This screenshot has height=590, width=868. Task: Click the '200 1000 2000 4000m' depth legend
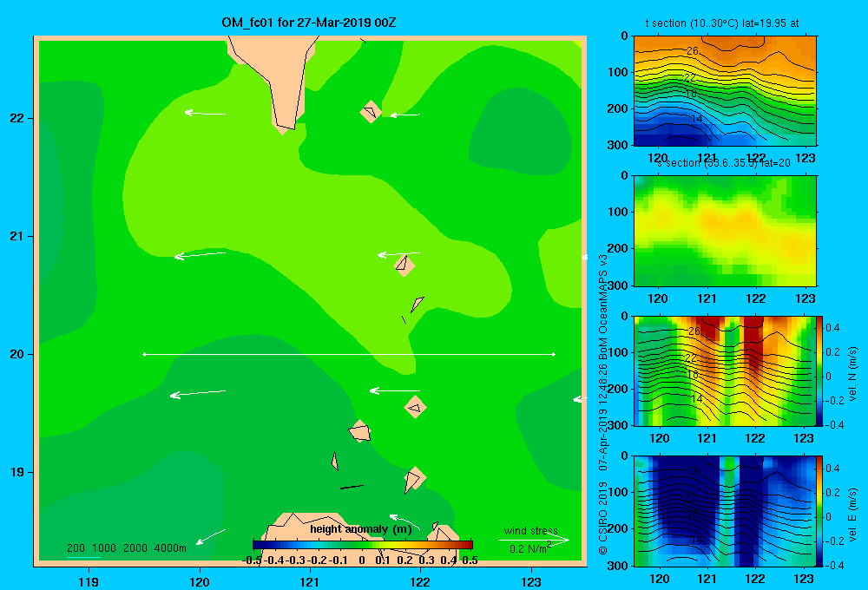coord(126,548)
